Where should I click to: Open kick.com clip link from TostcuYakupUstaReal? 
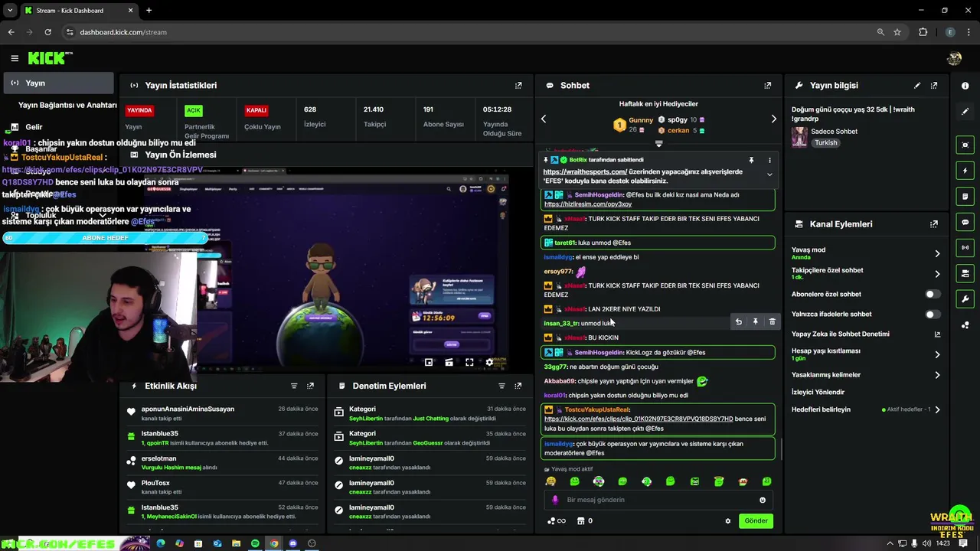(x=639, y=419)
